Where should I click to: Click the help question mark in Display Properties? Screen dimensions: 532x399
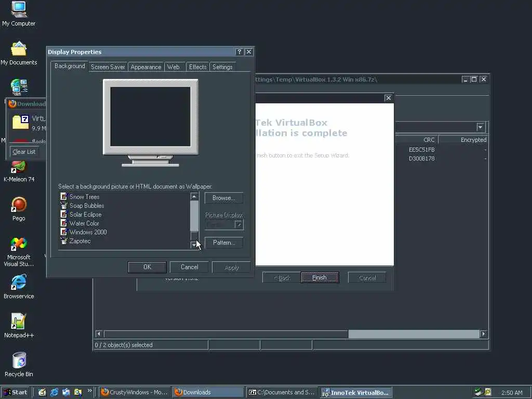(239, 51)
